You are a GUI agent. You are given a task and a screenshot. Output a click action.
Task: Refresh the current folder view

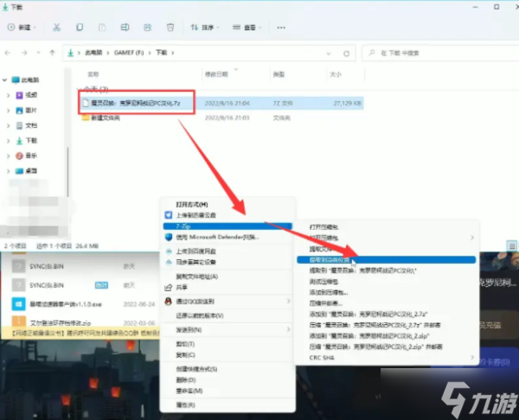click(346, 54)
